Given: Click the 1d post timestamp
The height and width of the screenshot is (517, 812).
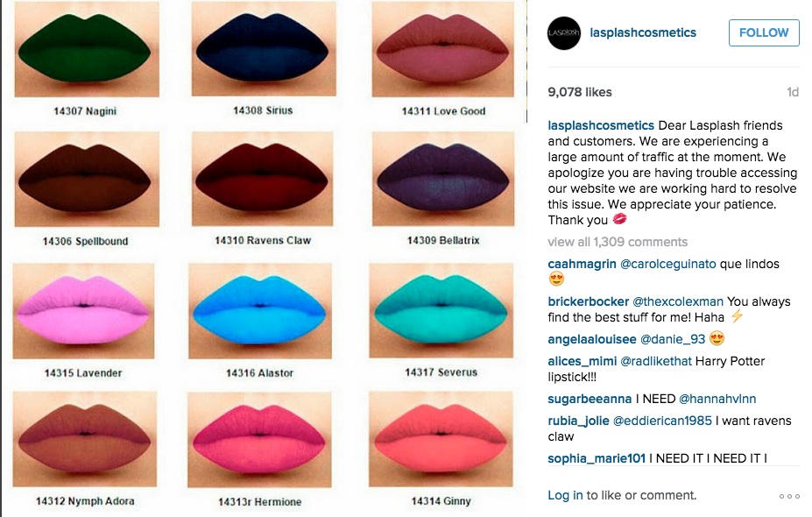Looking at the screenshot, I should pyautogui.click(x=793, y=92).
